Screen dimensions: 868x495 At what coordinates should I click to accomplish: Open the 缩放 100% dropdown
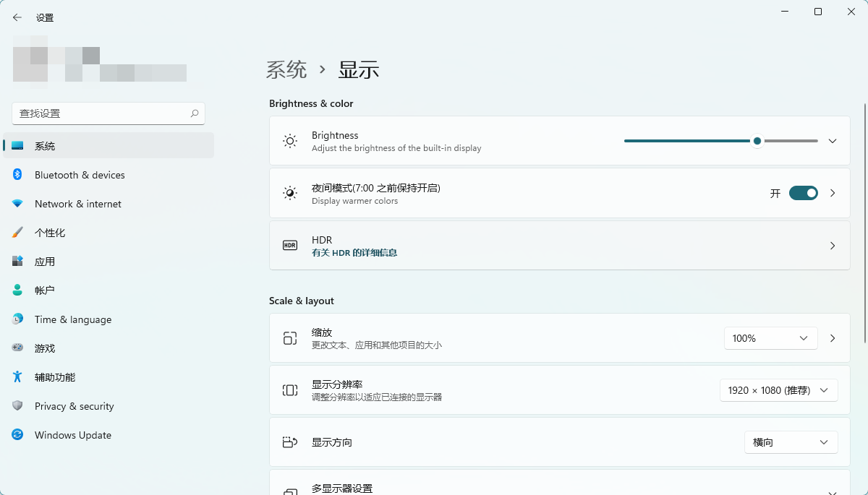click(x=770, y=338)
